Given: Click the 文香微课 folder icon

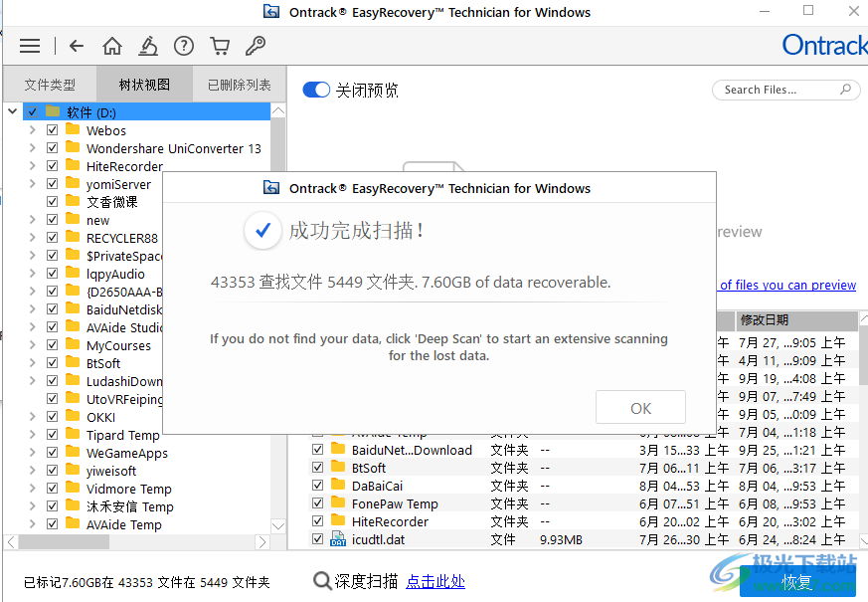Looking at the screenshot, I should [x=73, y=201].
